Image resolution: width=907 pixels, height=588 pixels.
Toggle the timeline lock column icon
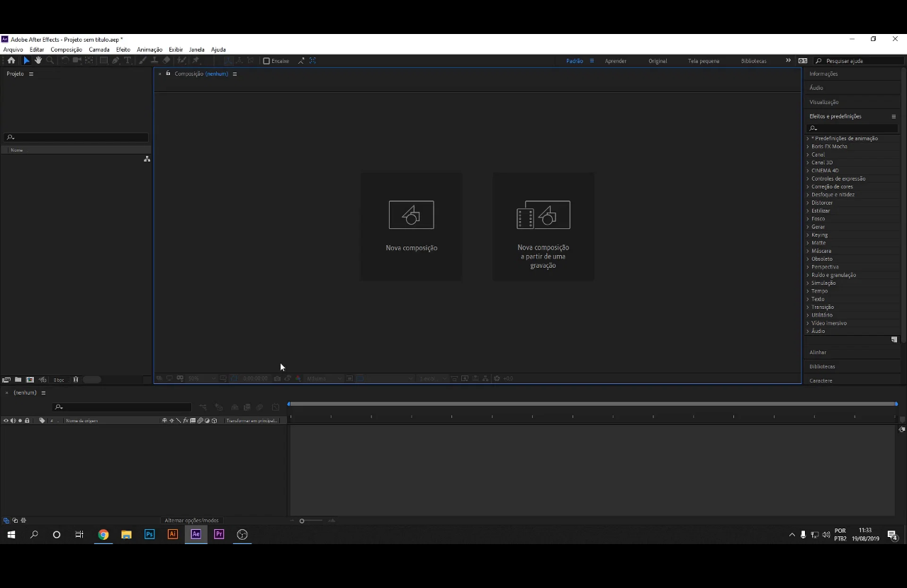coord(27,421)
